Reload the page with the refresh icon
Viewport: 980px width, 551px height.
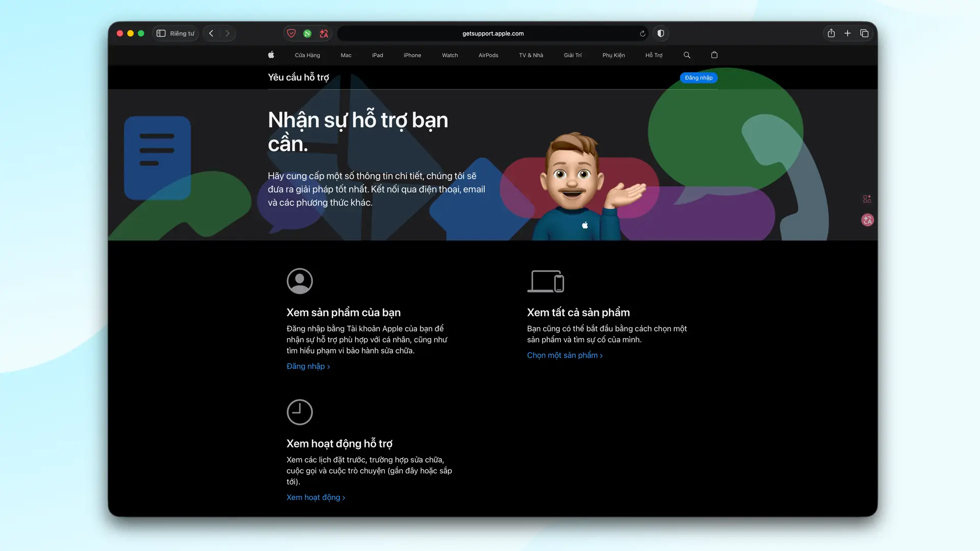pos(643,34)
